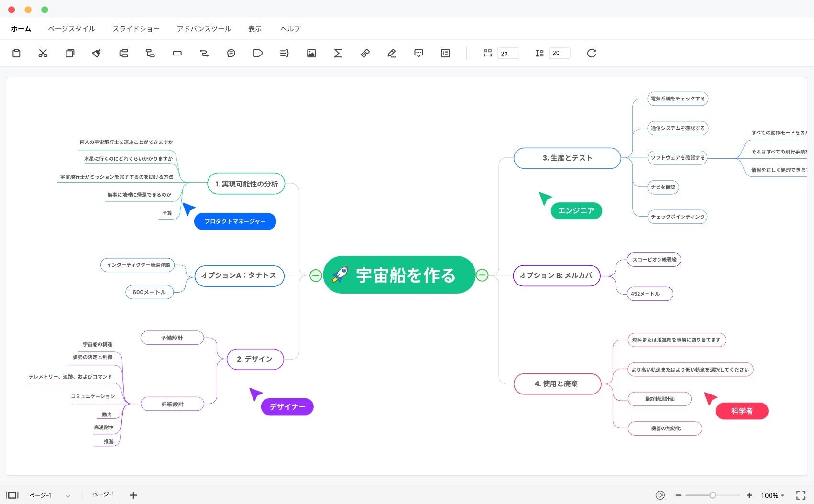Click the refresh reset icon in toolbar

pyautogui.click(x=592, y=53)
